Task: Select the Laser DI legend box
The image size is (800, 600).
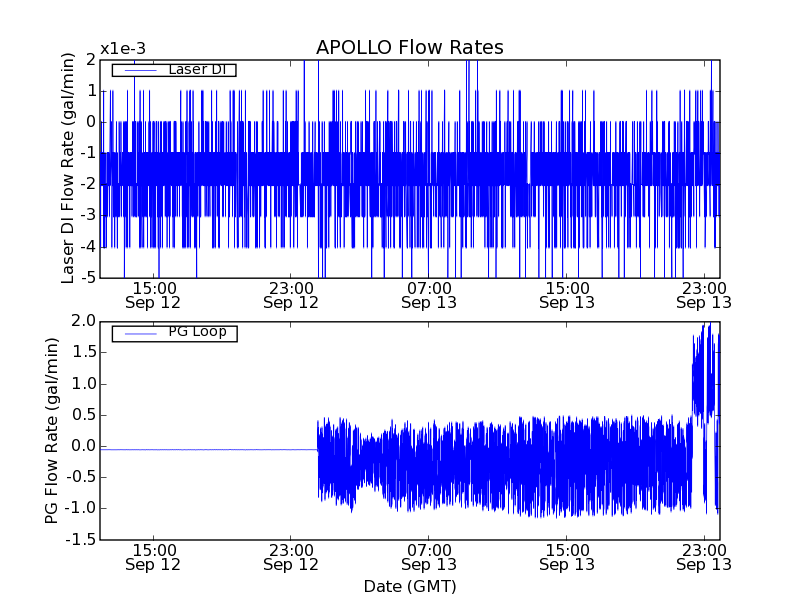Action: pos(173,70)
